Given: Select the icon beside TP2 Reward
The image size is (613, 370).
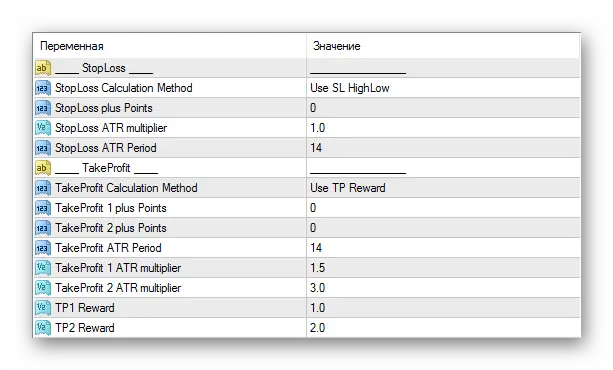Looking at the screenshot, I should 43,328.
